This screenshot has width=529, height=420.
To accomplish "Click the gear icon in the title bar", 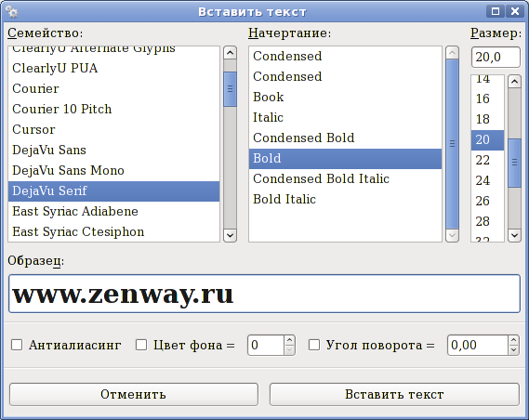I will coord(12,12).
